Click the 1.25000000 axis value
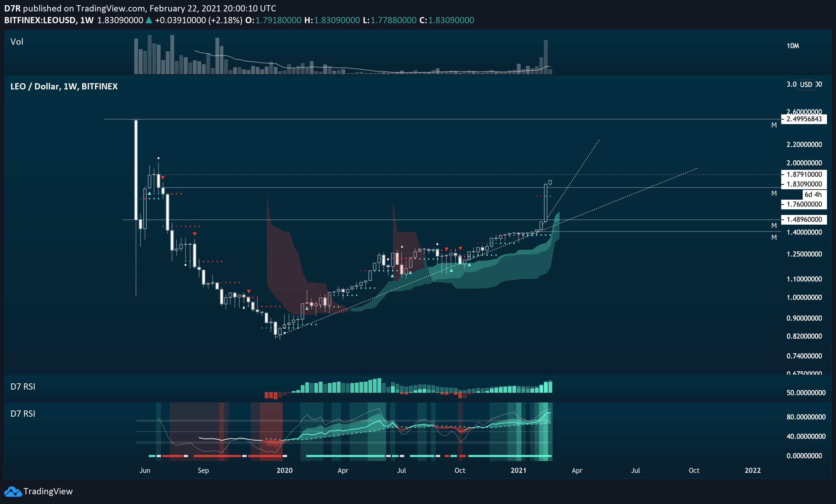The width and height of the screenshot is (836, 504). pyautogui.click(x=804, y=254)
